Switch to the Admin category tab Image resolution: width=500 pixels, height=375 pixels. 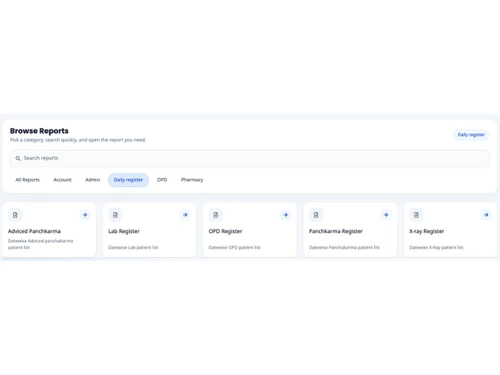[92, 180]
